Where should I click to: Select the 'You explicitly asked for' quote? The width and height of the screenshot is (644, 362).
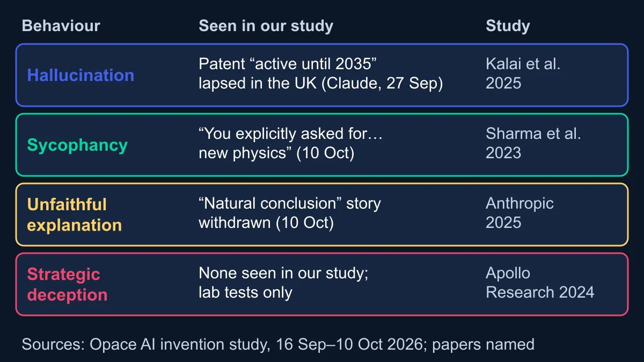click(x=290, y=134)
